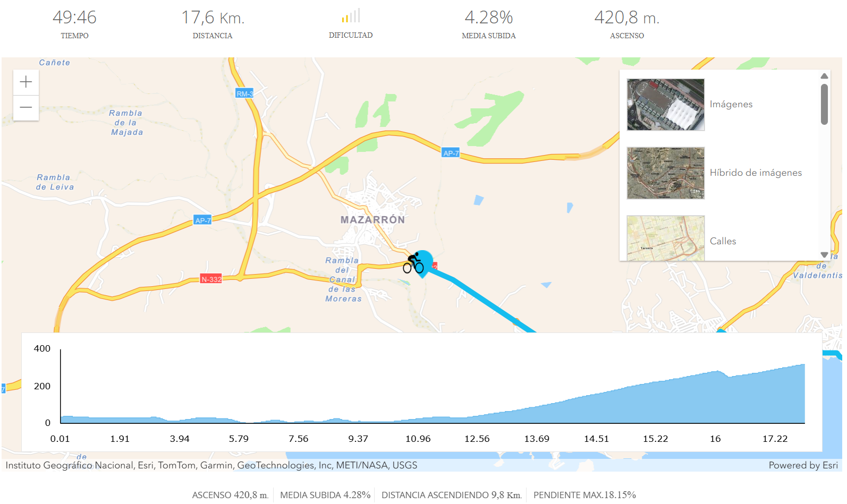847x504 pixels.
Task: Activate the Calles basemap style
Action: click(723, 241)
